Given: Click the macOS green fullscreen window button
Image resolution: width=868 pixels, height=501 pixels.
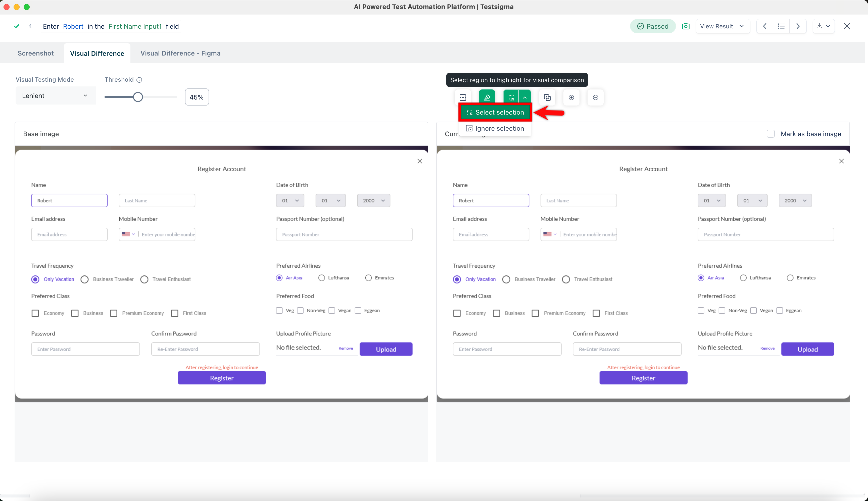Looking at the screenshot, I should point(26,7).
